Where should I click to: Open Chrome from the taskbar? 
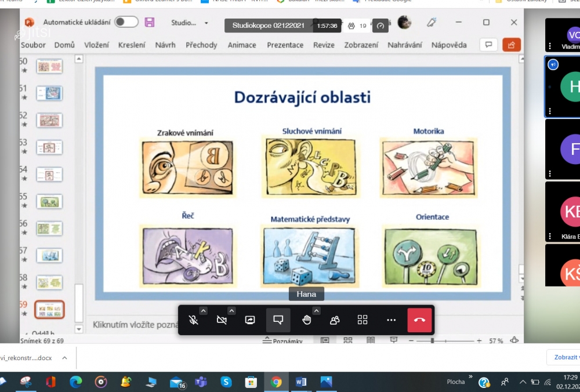pyautogui.click(x=276, y=382)
